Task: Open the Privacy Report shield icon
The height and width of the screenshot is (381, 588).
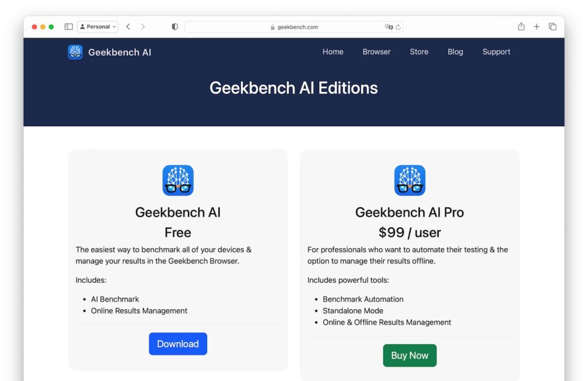Action: point(174,26)
